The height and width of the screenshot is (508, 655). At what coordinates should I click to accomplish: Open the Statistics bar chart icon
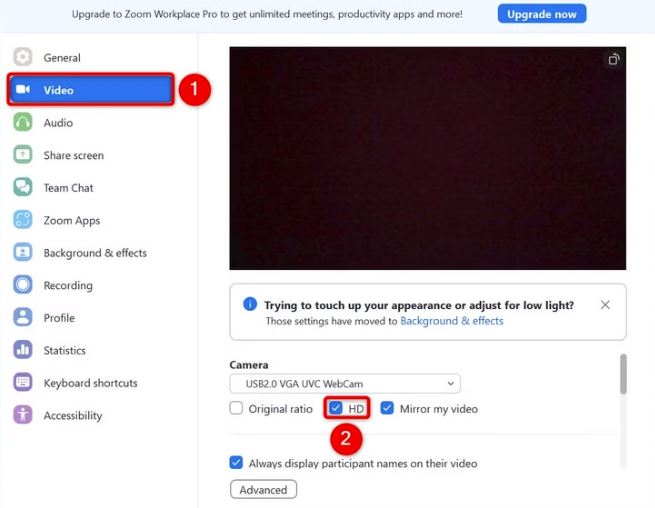click(23, 350)
